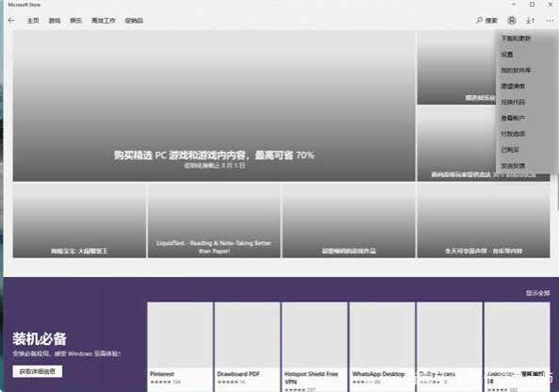Click the 获取详细信息 button
The image size is (559, 392).
point(38,371)
